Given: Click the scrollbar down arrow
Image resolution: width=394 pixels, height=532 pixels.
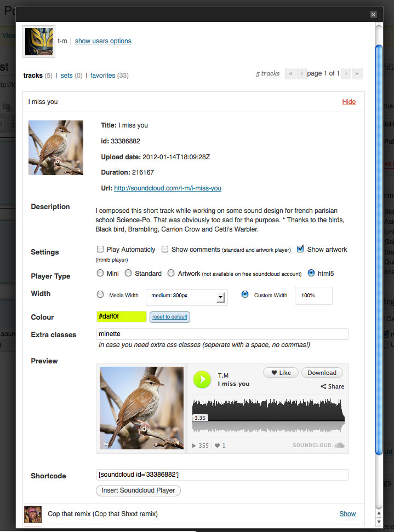Looking at the screenshot, I should [379, 522].
